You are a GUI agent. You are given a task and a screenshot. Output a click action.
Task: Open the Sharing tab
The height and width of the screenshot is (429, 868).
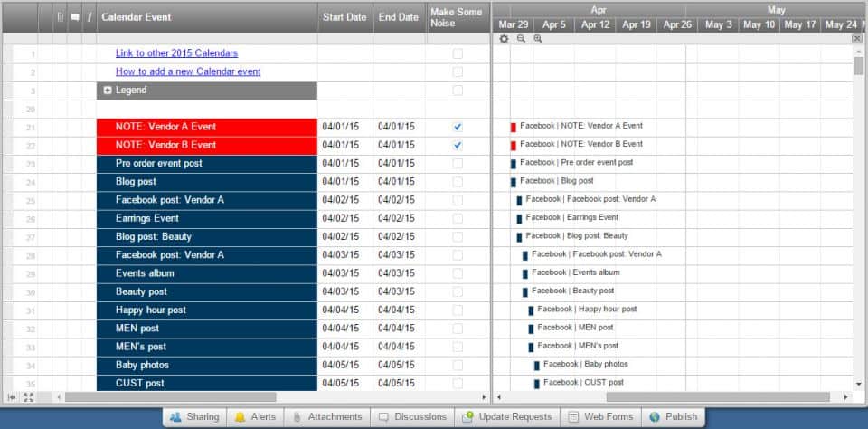coord(195,417)
